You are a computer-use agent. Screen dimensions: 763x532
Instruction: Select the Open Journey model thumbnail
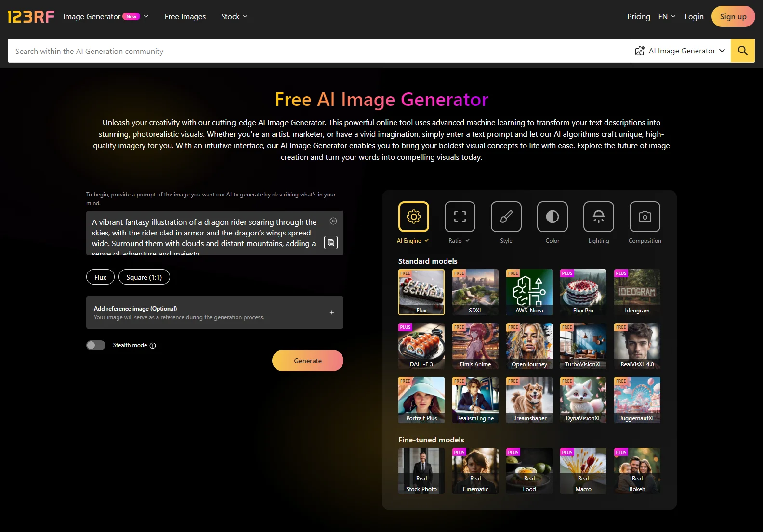[x=529, y=346]
